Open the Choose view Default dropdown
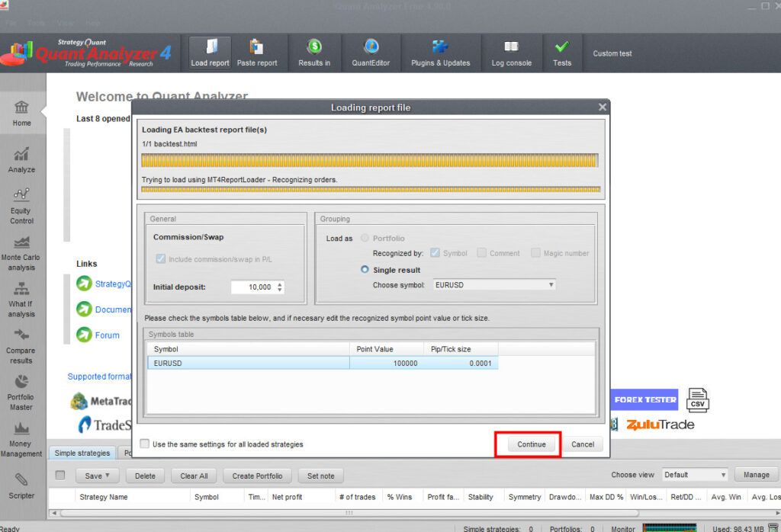Screen dimensions: 781x532 [x=694, y=475]
